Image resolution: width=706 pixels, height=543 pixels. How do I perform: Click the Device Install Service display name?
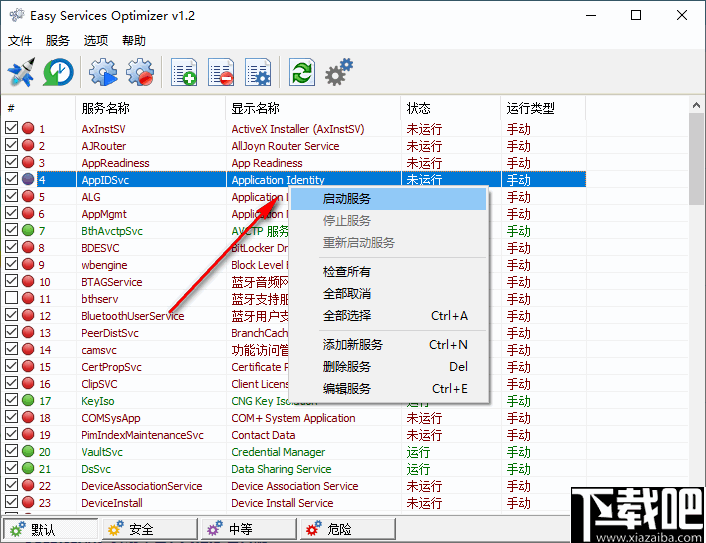tap(282, 502)
